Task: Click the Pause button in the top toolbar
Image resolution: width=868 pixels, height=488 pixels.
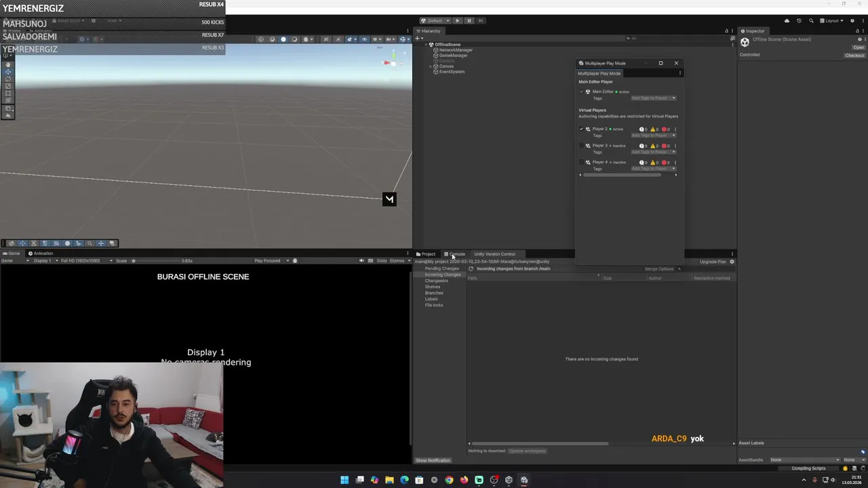Action: tap(469, 20)
